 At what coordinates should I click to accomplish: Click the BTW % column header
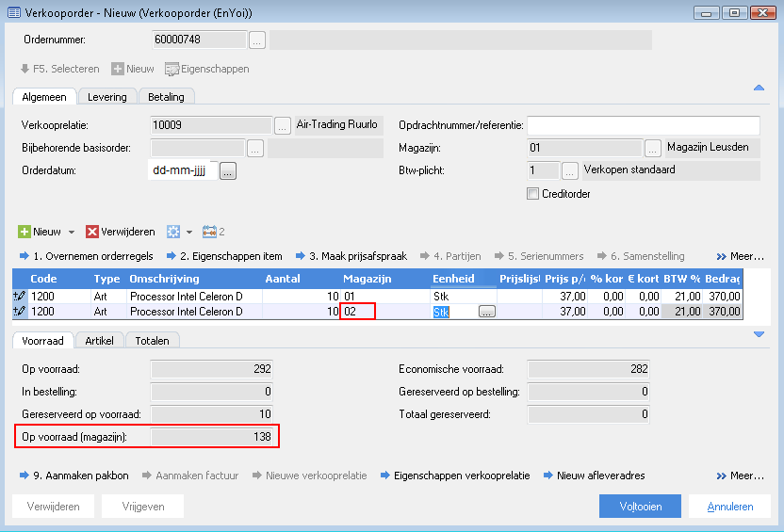tap(681, 279)
